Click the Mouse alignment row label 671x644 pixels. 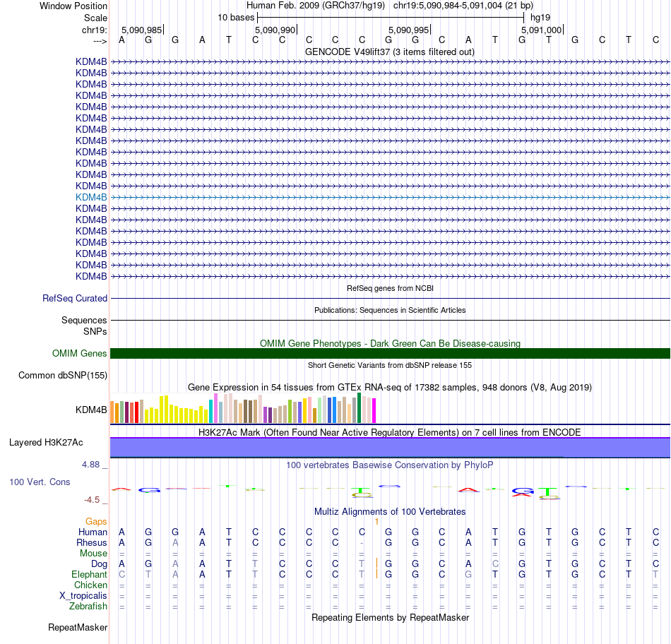pyautogui.click(x=93, y=554)
